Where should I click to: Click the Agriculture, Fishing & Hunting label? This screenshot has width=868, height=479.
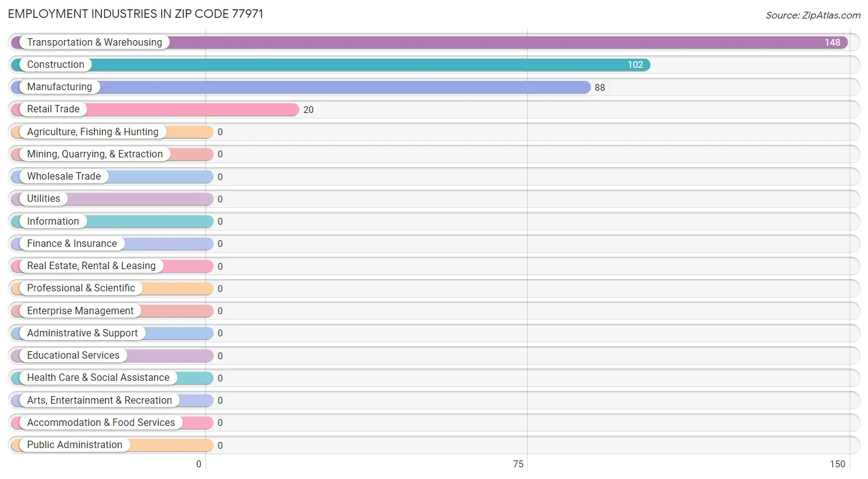coord(93,132)
